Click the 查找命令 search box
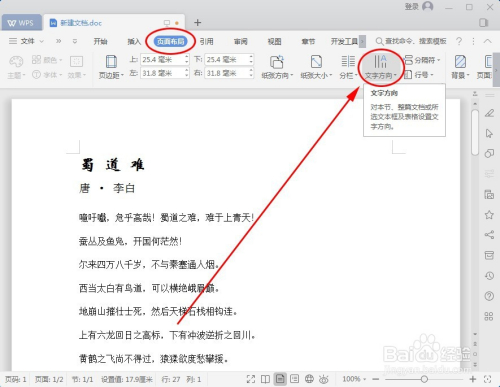Image resolution: width=500 pixels, height=387 pixels. pos(411,41)
